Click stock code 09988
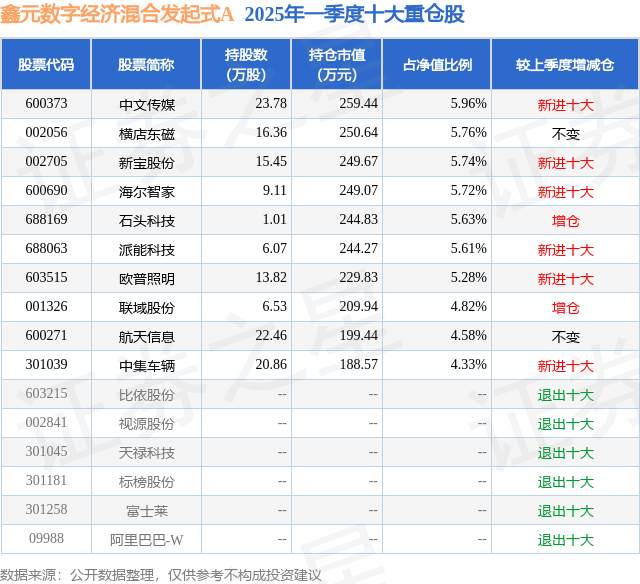640x584 pixels. [x=46, y=538]
